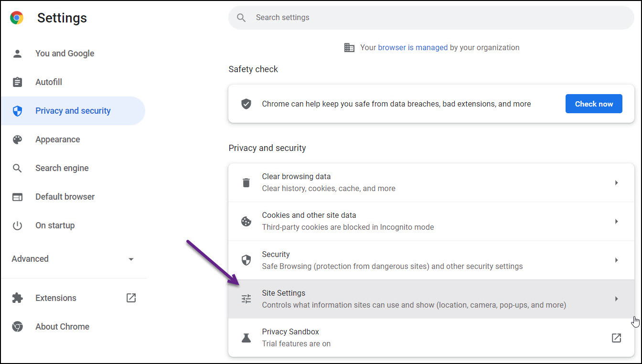
Task: Click 'Trial features are on' text
Action: (x=296, y=343)
